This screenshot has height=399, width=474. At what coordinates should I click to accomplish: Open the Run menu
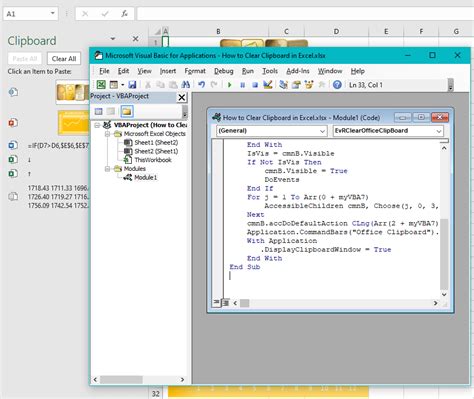pyautogui.click(x=248, y=71)
